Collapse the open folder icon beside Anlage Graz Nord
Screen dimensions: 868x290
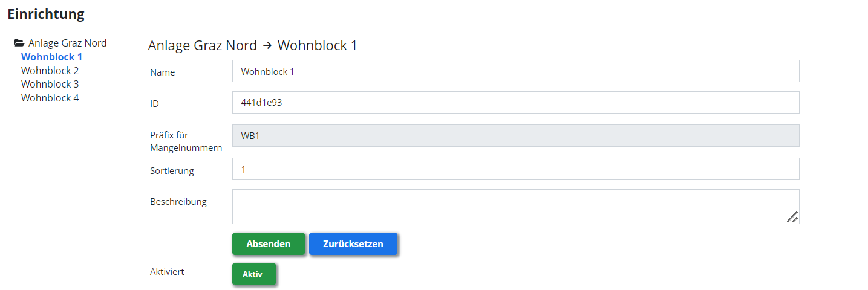coord(19,43)
